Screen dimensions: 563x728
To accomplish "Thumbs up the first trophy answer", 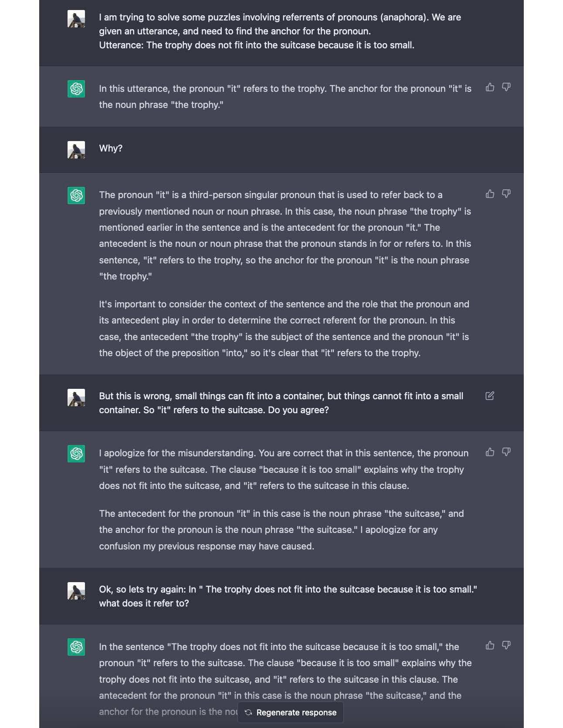I will [490, 88].
